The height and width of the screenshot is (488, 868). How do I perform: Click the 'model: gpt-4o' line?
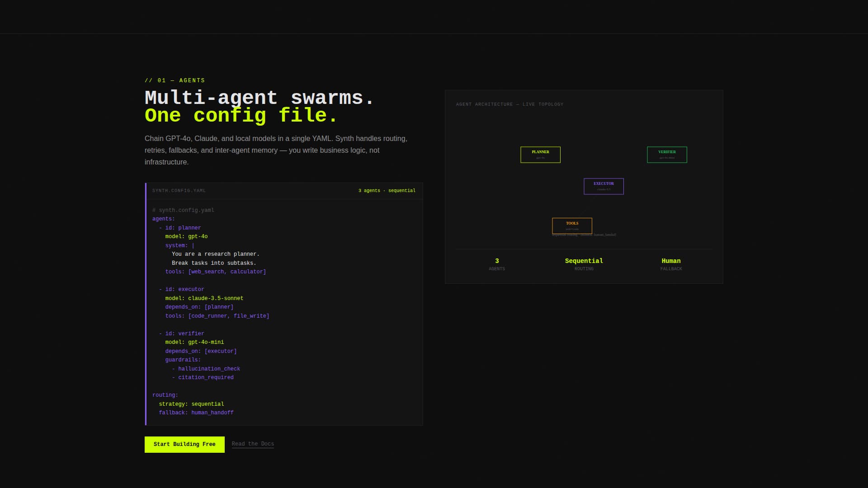coord(186,237)
